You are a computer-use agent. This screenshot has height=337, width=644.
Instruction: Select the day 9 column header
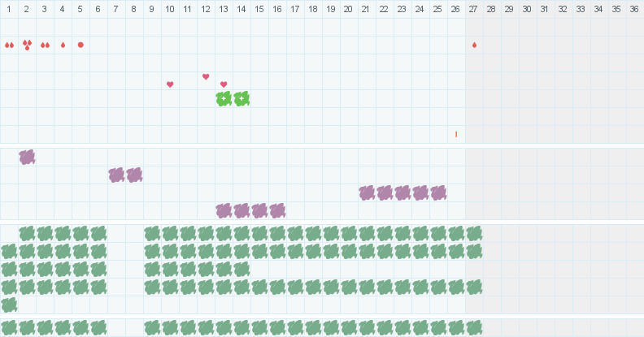pos(151,9)
